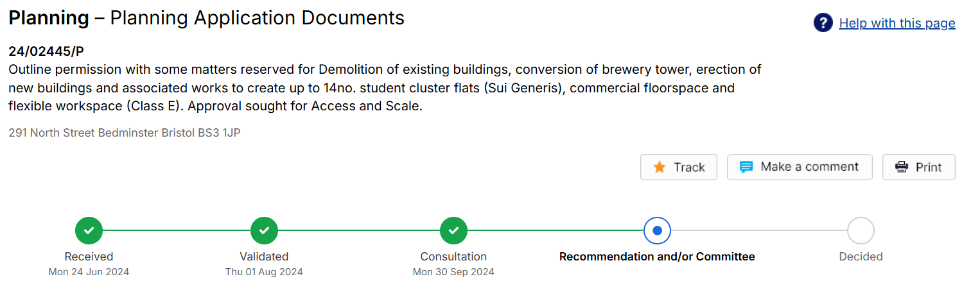Click the green Received checkmark circle
The height and width of the screenshot is (297, 980).
click(89, 230)
